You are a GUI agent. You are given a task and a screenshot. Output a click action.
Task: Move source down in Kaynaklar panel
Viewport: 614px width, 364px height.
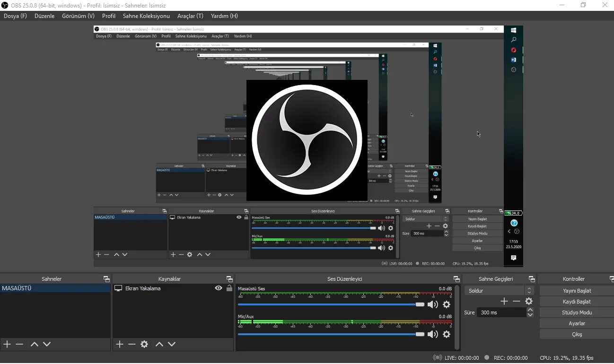tap(172, 344)
